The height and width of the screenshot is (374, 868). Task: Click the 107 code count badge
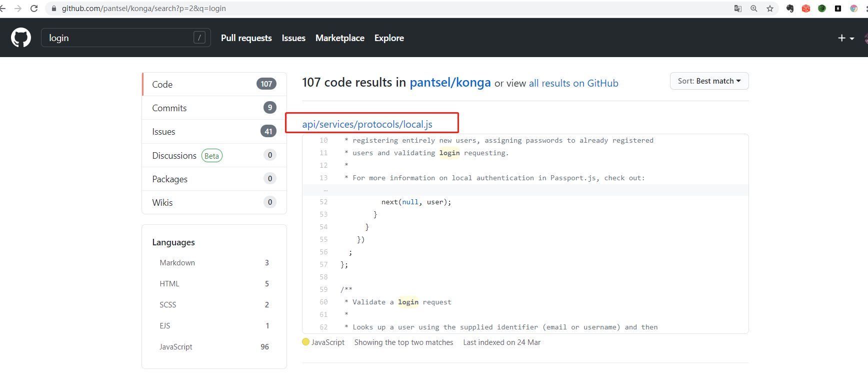tap(266, 84)
